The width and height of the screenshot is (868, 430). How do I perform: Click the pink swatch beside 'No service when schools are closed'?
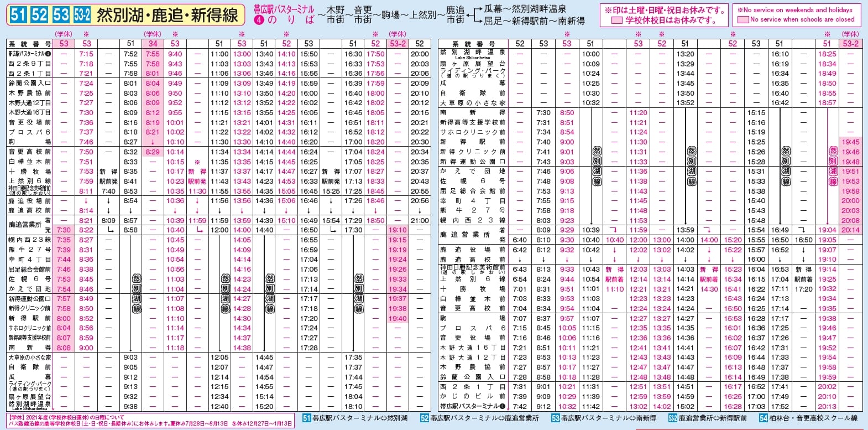point(743,19)
